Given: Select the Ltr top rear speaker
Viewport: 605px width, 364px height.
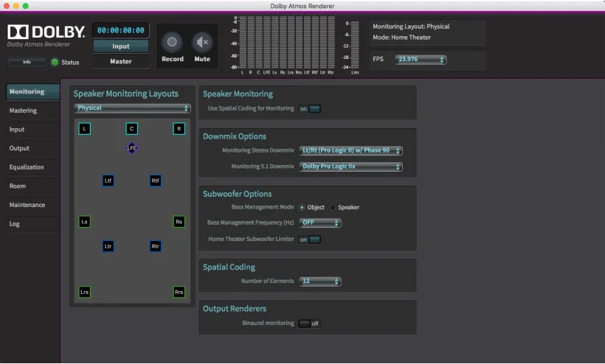Looking at the screenshot, I should click(x=108, y=246).
